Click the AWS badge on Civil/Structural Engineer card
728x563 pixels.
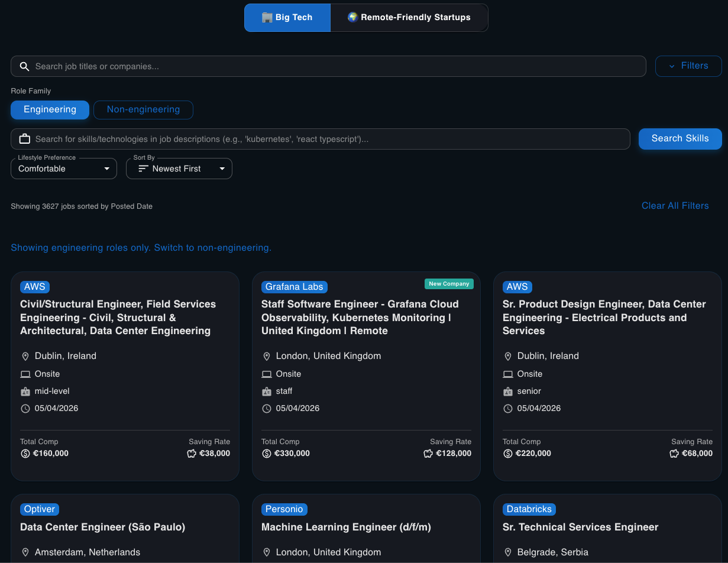tap(34, 287)
